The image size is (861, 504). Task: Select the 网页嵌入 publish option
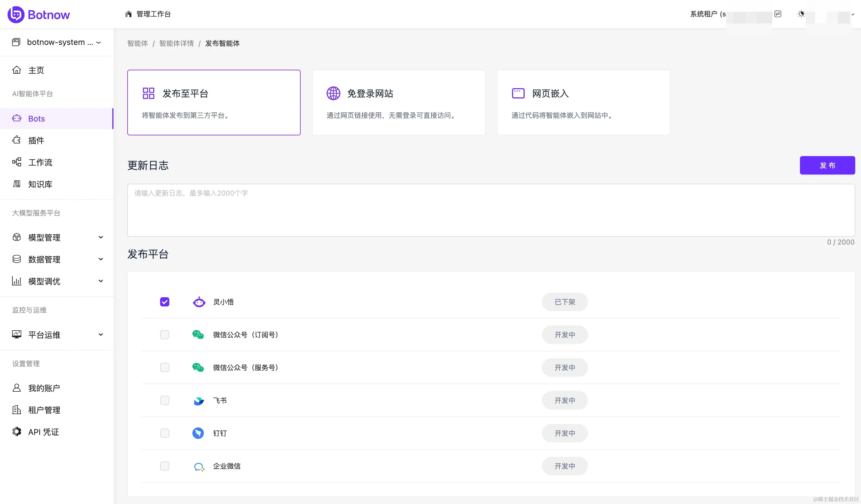click(583, 103)
